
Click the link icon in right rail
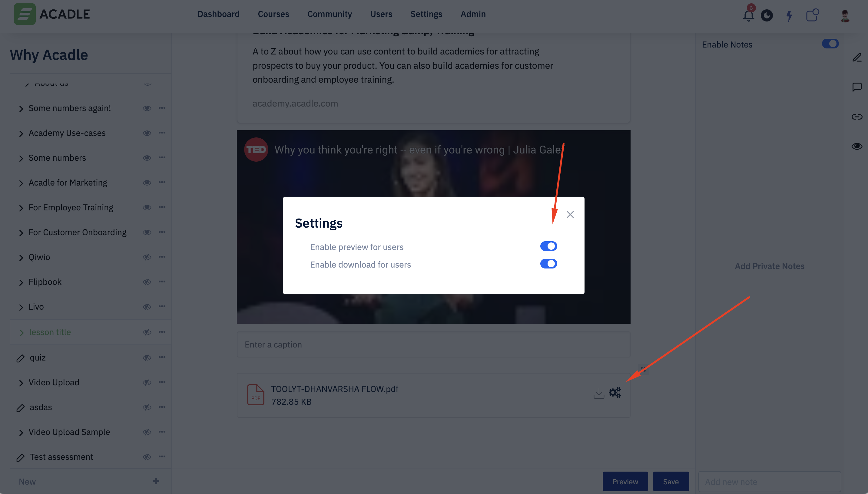coord(857,117)
